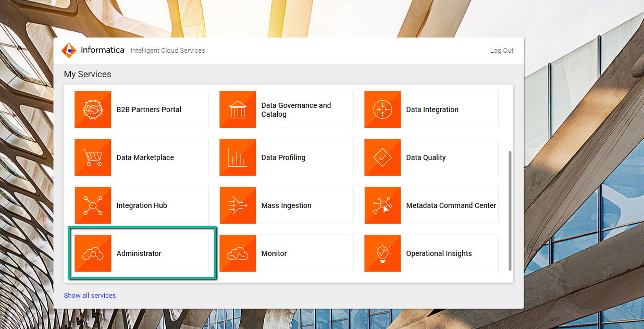Click the services list vertical scrollbar

[510, 209]
